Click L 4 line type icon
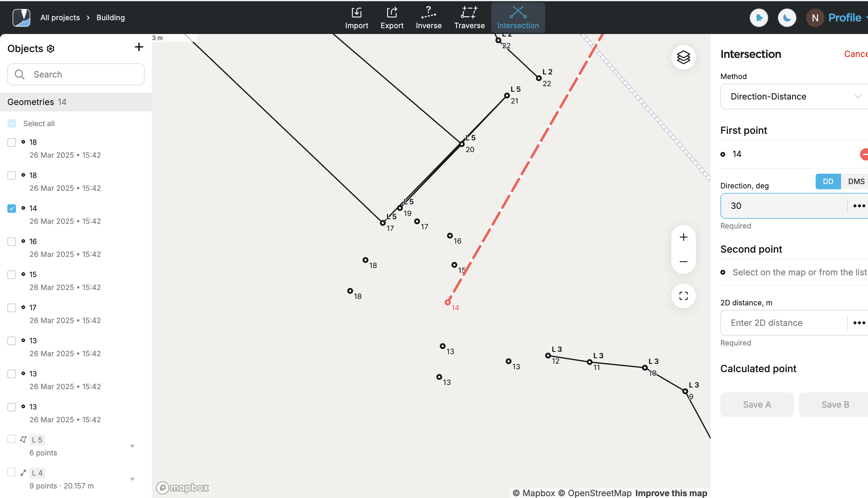868x498 pixels. pos(23,473)
